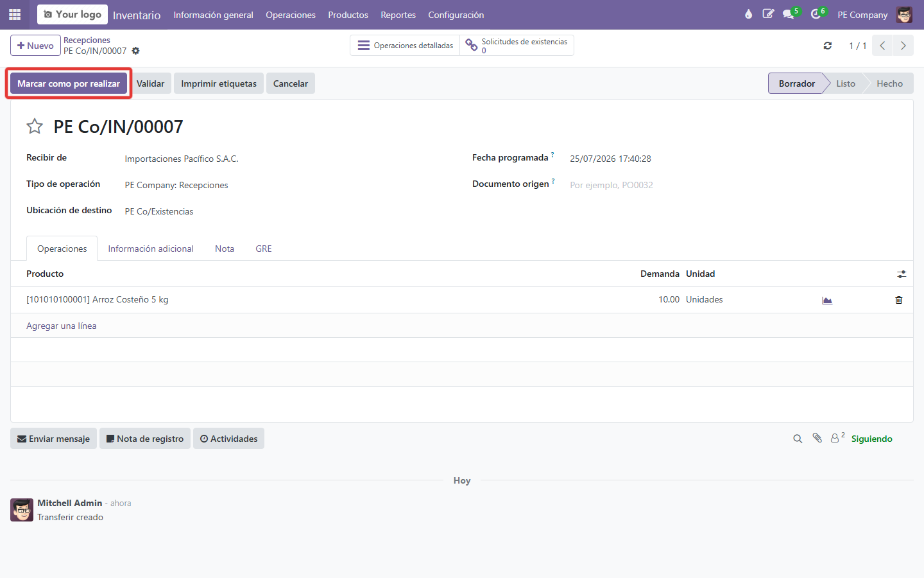This screenshot has height=578, width=924.
Task: Open the Inventario app home
Action: point(137,15)
